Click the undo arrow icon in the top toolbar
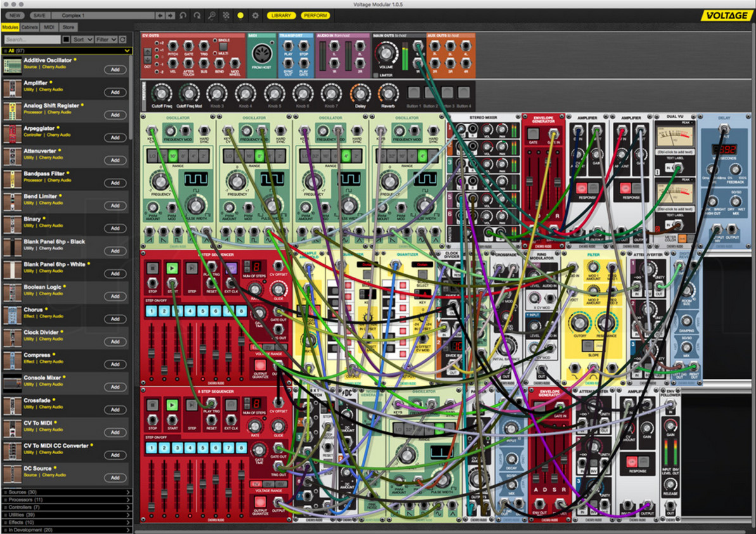The height and width of the screenshot is (534, 756). click(183, 16)
